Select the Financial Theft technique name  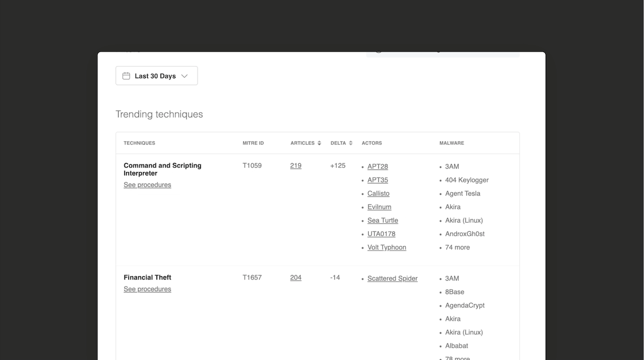148,277
